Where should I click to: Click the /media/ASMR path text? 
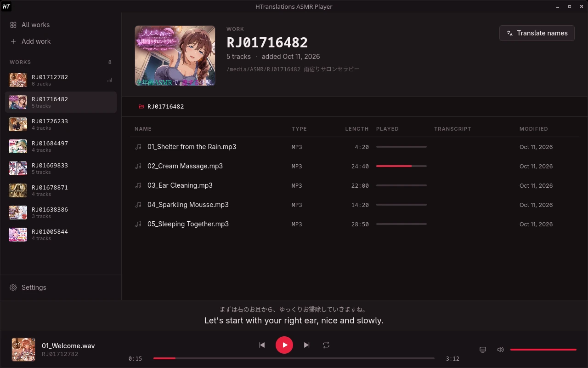pyautogui.click(x=293, y=69)
